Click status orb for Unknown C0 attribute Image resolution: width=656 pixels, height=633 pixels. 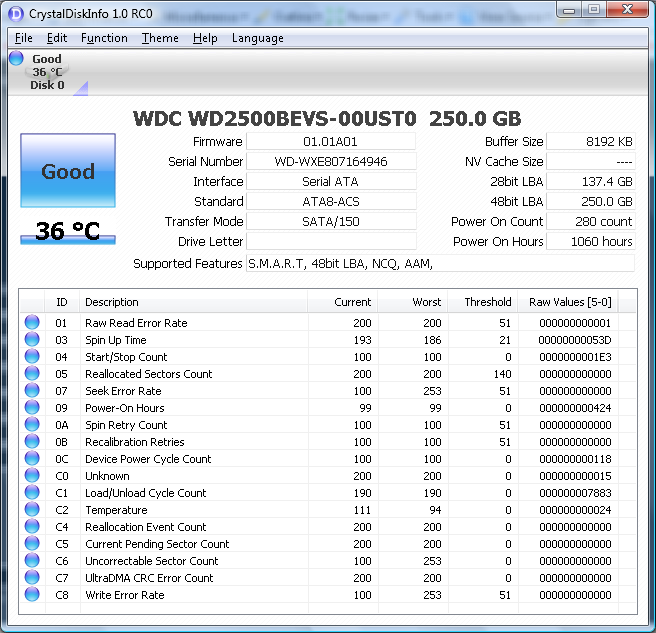tap(32, 475)
